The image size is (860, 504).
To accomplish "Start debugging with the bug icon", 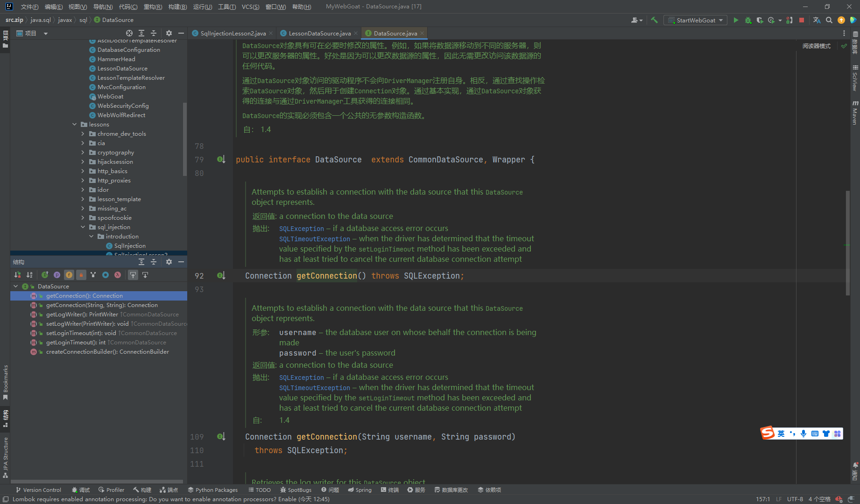I will click(x=748, y=20).
